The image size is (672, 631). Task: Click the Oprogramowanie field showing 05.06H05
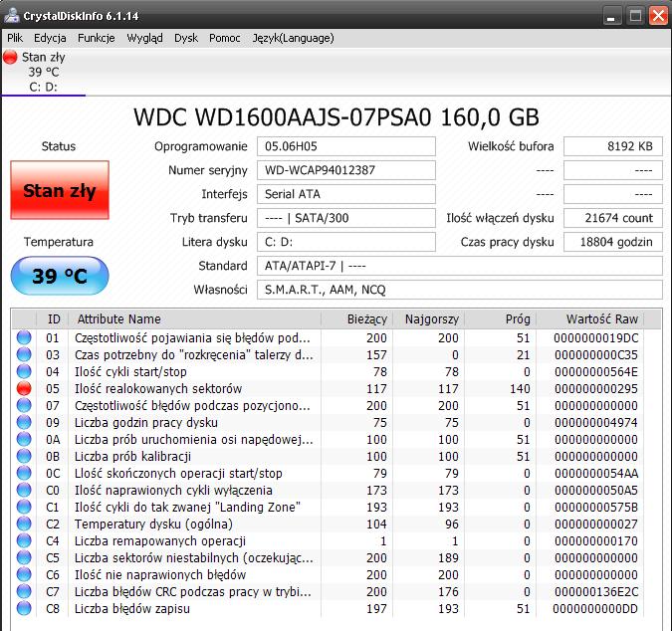(346, 146)
